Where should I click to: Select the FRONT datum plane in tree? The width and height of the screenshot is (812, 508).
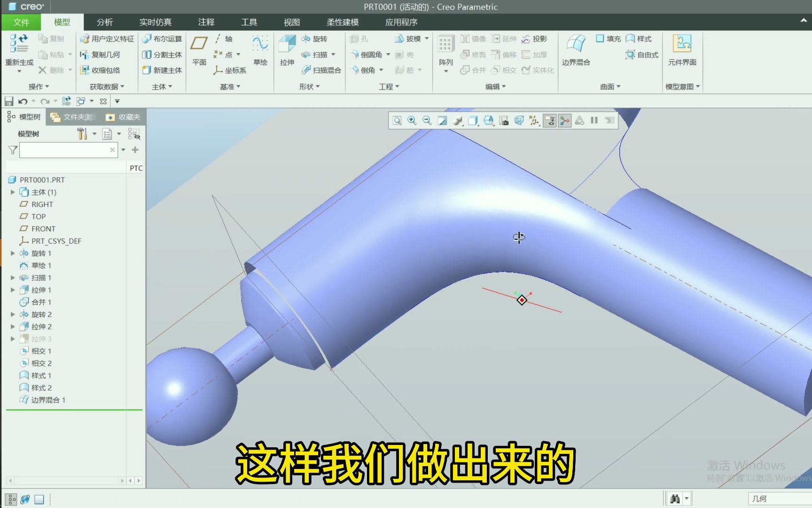[x=37, y=229]
